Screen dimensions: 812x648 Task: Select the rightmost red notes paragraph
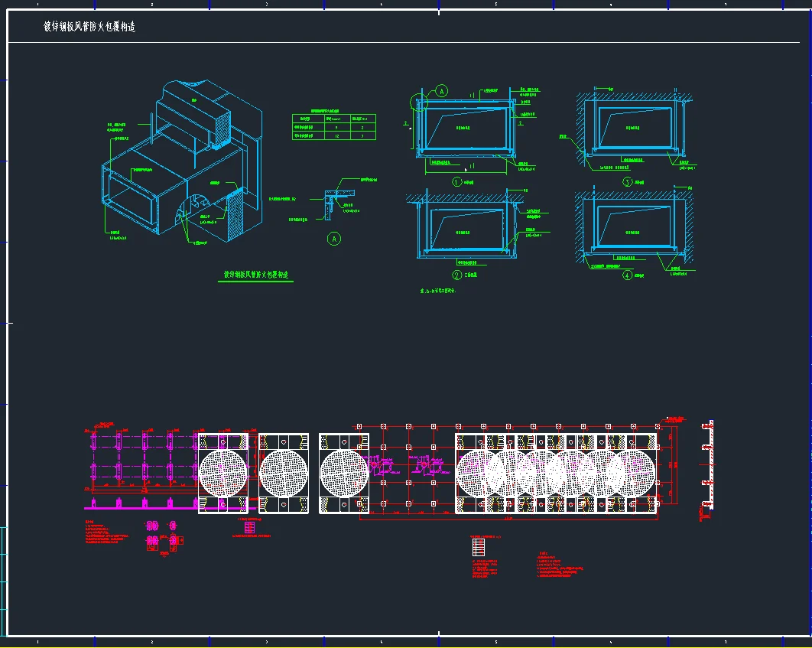pos(560,565)
